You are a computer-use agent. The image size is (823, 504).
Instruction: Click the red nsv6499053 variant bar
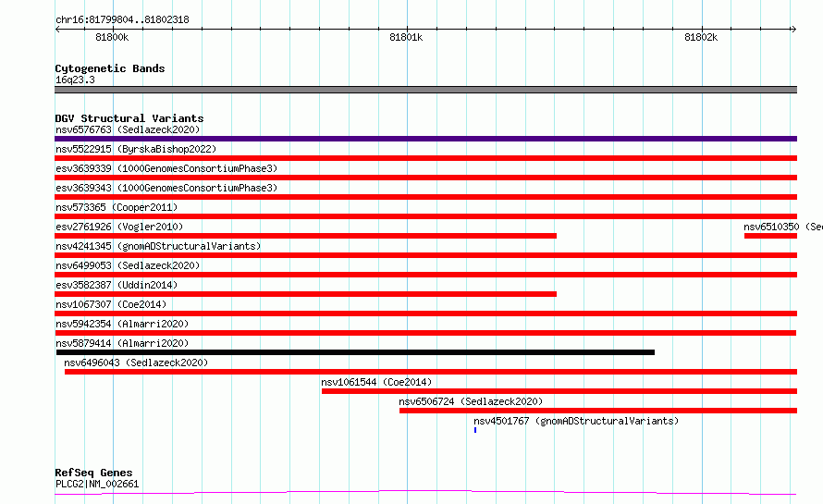[425, 275]
